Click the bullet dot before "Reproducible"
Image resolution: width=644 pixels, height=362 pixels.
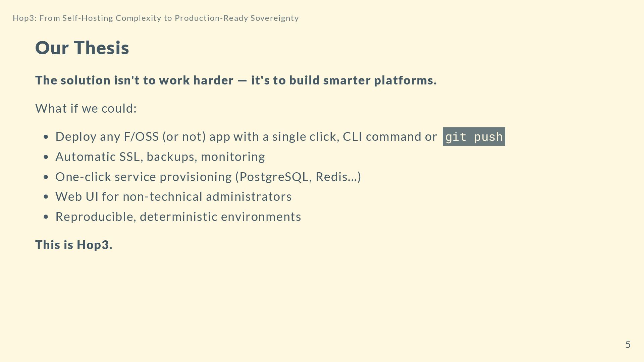pos(46,217)
